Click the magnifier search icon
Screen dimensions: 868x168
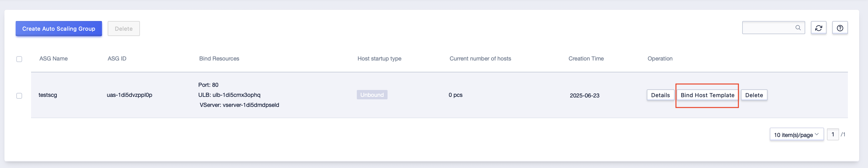[x=798, y=28]
